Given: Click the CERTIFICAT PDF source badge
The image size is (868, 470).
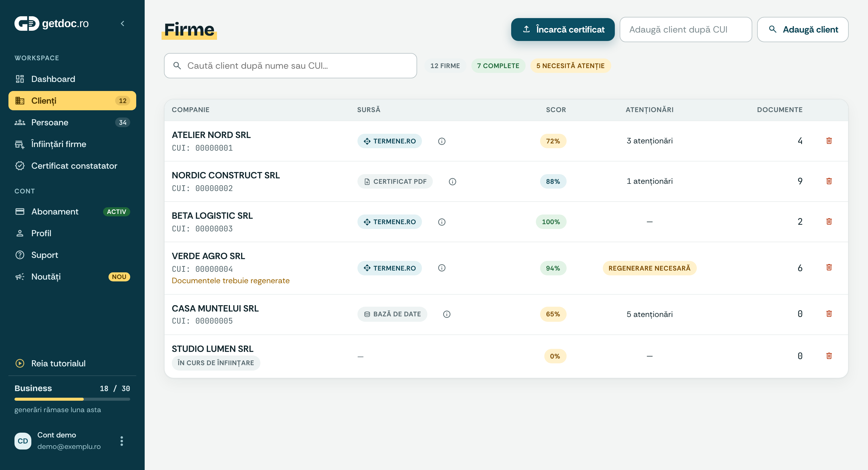Looking at the screenshot, I should coord(395,182).
